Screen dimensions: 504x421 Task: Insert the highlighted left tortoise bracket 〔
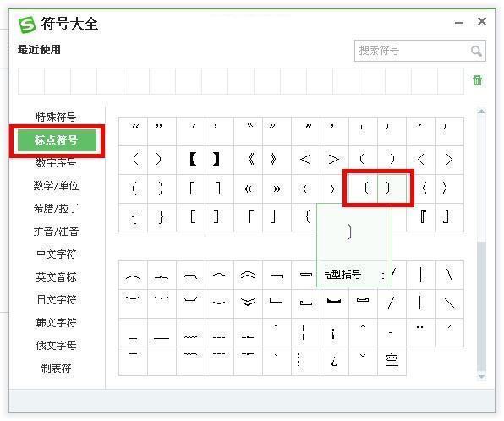tap(364, 189)
